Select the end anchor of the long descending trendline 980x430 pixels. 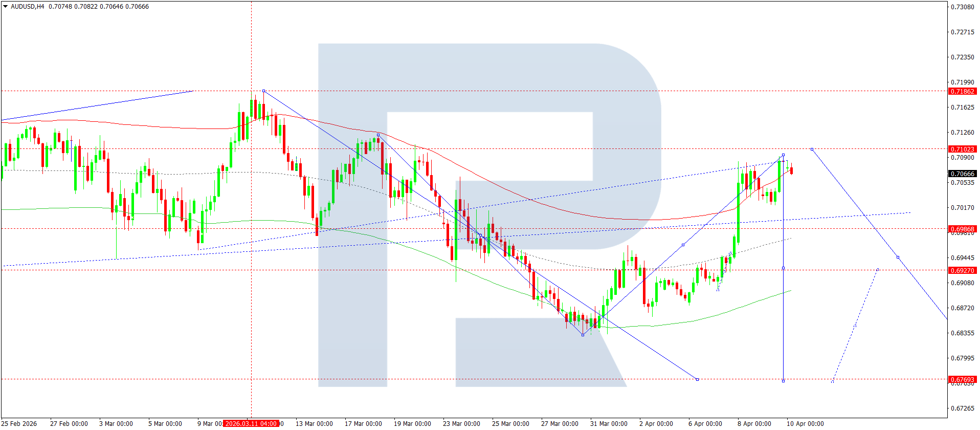(x=697, y=379)
